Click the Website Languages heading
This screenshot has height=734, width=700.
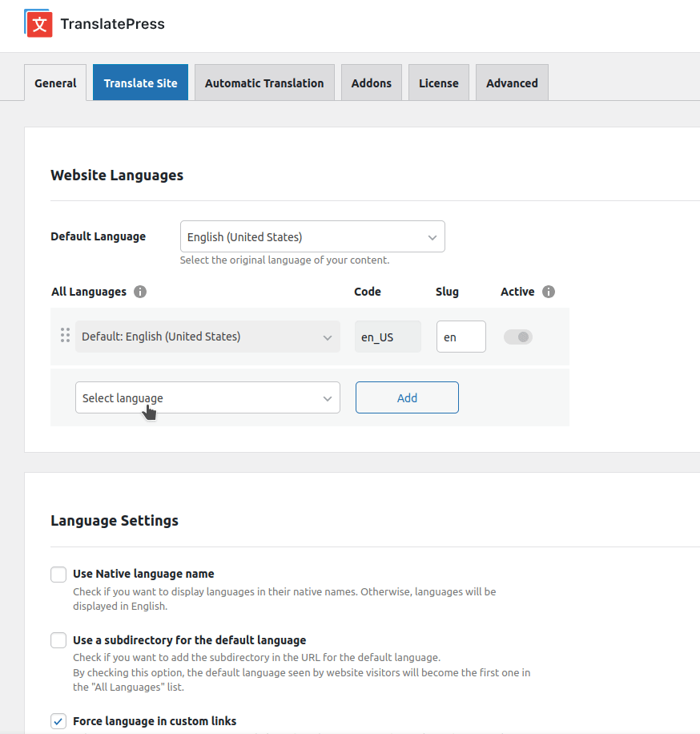[x=117, y=175]
